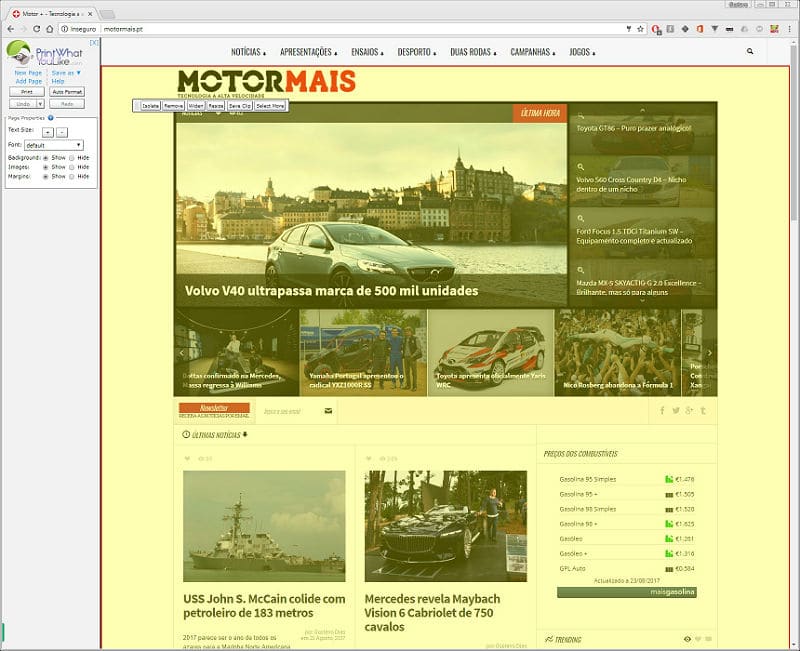Click the Save Clip button
800x651 pixels.
pos(240,106)
